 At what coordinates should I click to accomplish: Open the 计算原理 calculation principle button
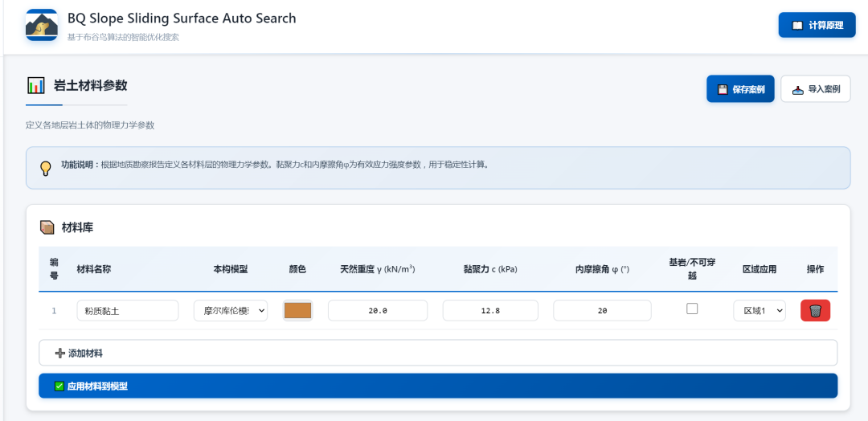pos(817,25)
